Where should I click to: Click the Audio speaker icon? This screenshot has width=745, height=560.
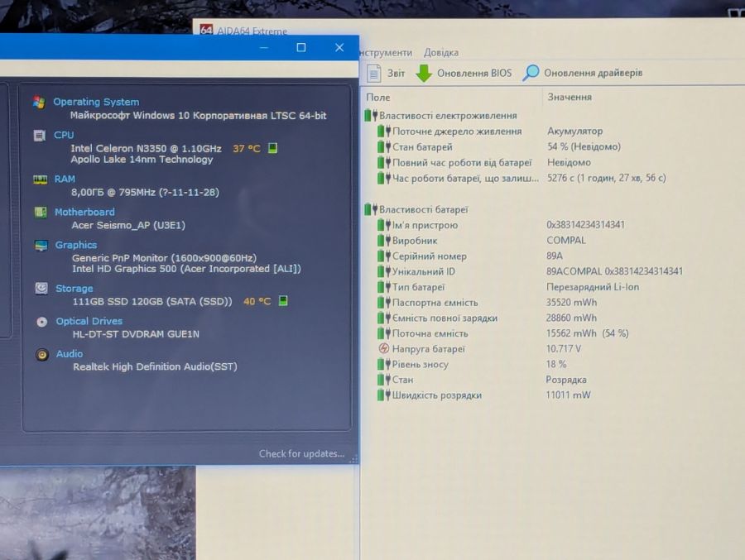42,354
